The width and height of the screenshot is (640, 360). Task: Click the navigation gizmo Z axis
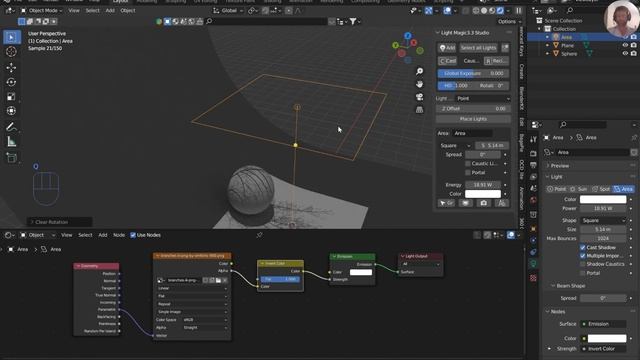click(x=407, y=36)
